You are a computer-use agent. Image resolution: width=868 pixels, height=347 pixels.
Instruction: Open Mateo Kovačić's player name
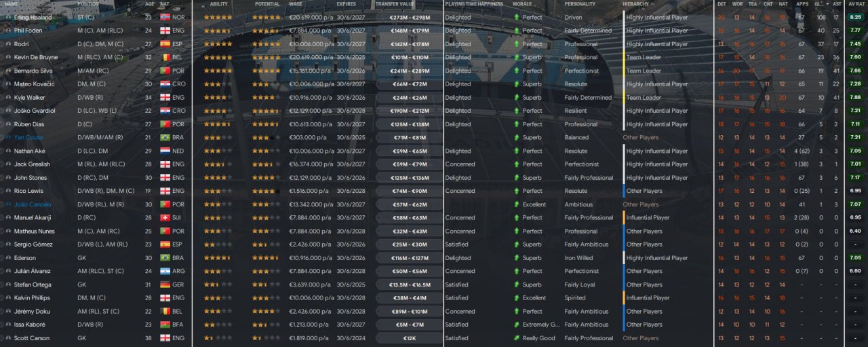coord(34,84)
